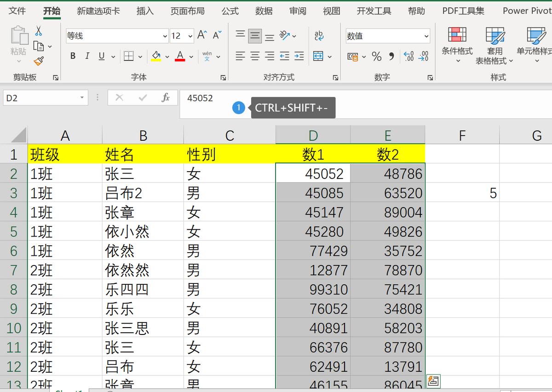The width and height of the screenshot is (552, 392).
Task: Open 套用表格格式 format as table
Action: [494, 46]
